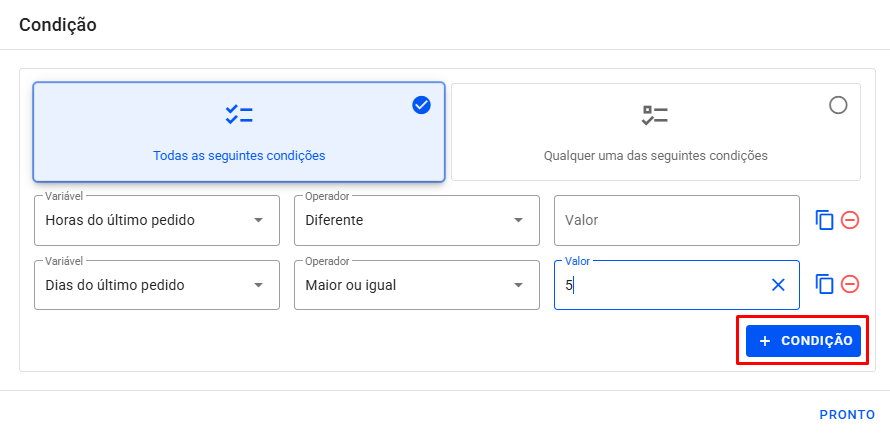This screenshot has height=434, width=890.
Task: Click the checklist icon above Qualquer uma das seguintes
Action: coord(655,115)
